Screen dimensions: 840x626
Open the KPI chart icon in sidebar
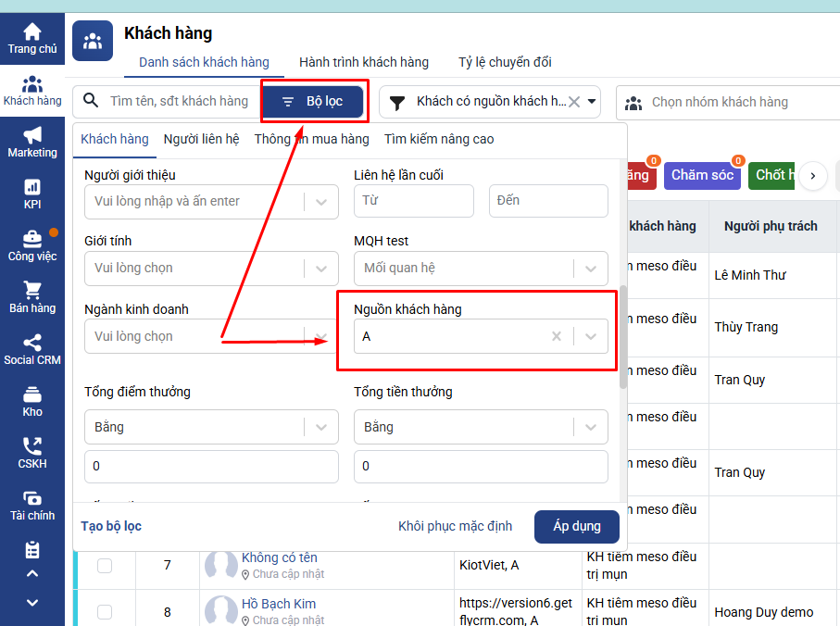(32, 187)
